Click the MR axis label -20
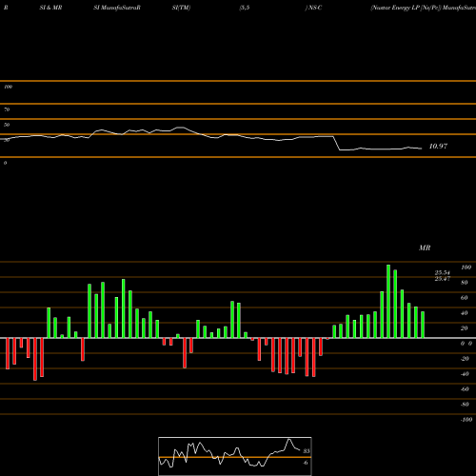 click(x=465, y=359)
